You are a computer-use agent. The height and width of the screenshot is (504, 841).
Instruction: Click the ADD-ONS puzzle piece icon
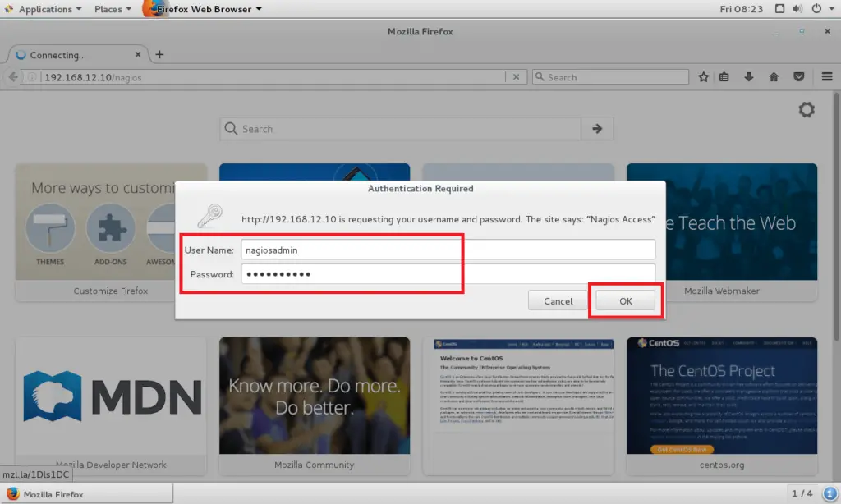tap(111, 228)
